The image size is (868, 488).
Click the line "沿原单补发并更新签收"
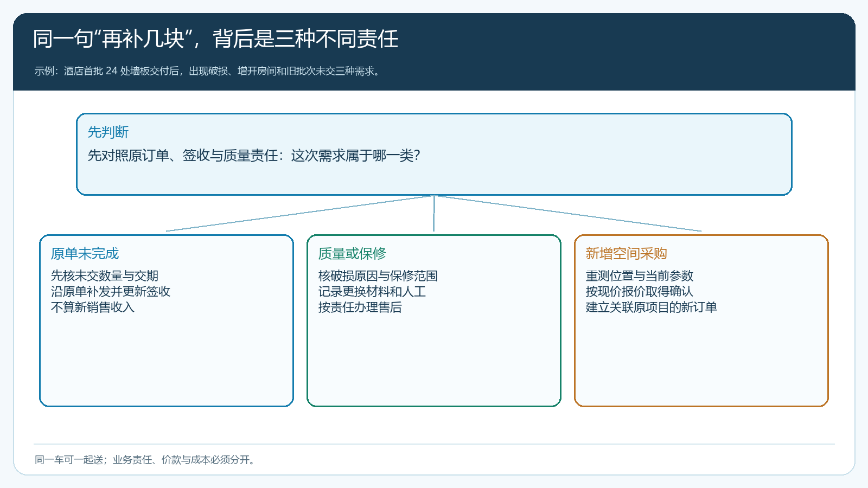point(111,292)
